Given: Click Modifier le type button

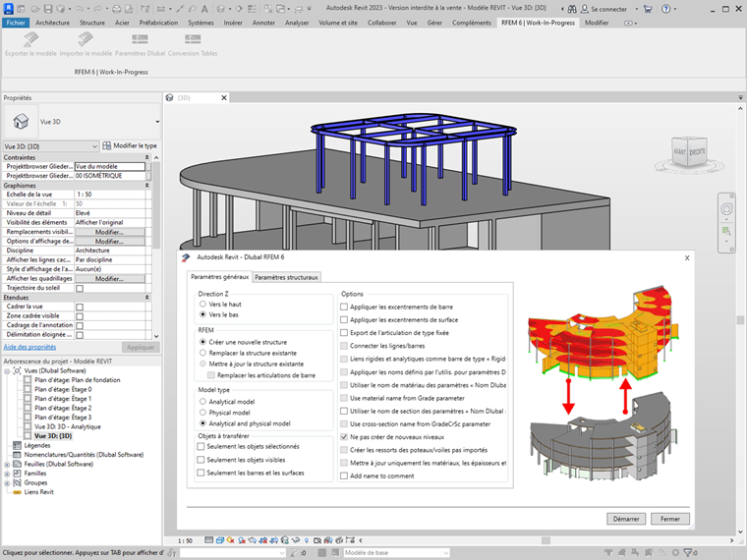Looking at the screenshot, I should [x=130, y=145].
